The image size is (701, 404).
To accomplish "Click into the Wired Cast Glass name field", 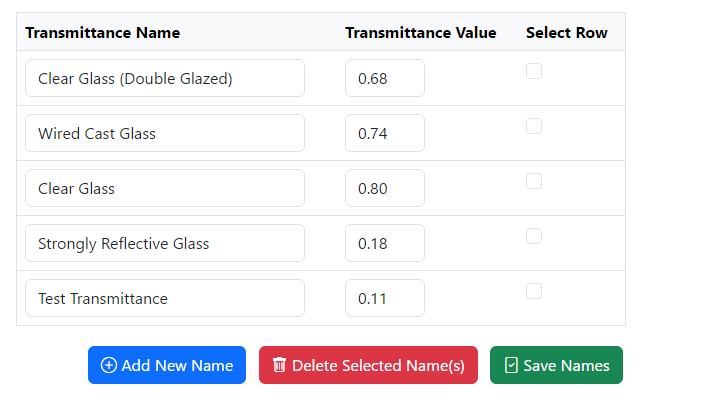I will [x=165, y=133].
